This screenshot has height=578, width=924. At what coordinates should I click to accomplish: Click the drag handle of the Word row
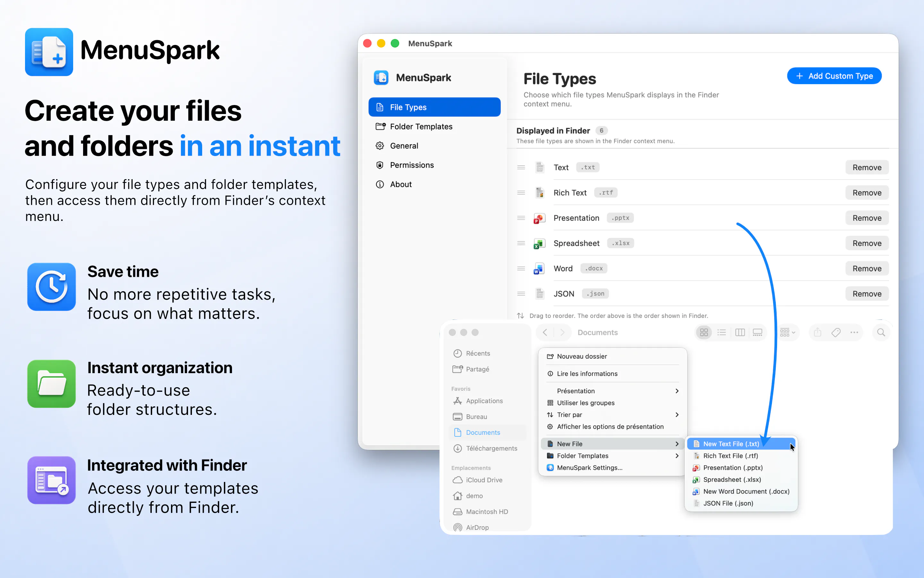pyautogui.click(x=521, y=268)
